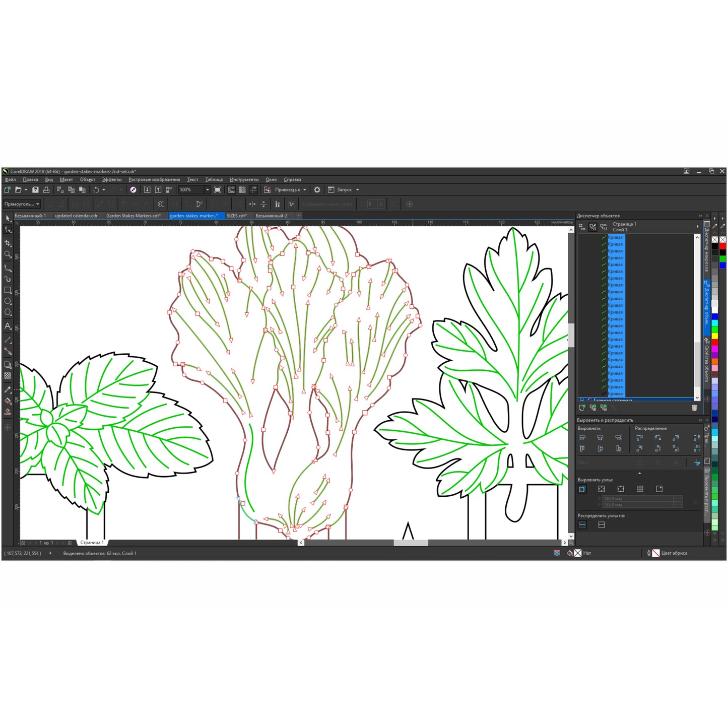This screenshot has width=728, height=728.
Task: Open the options gear in toolbar
Action: tap(317, 190)
